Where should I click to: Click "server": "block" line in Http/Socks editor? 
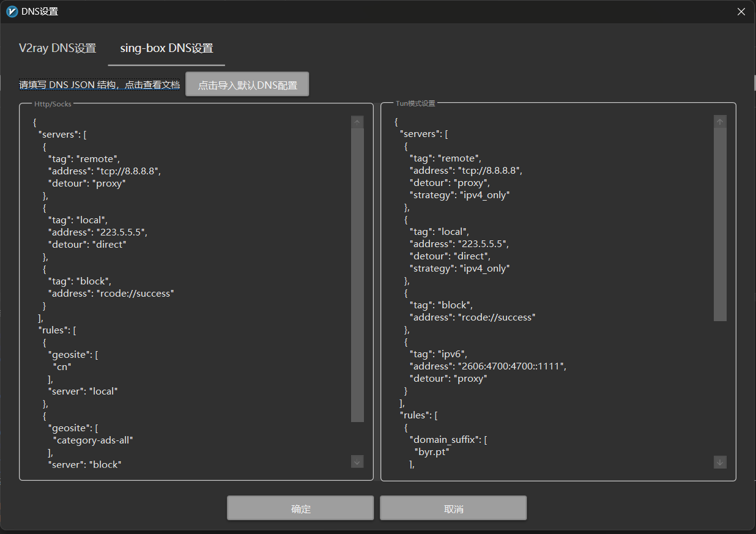tap(85, 465)
